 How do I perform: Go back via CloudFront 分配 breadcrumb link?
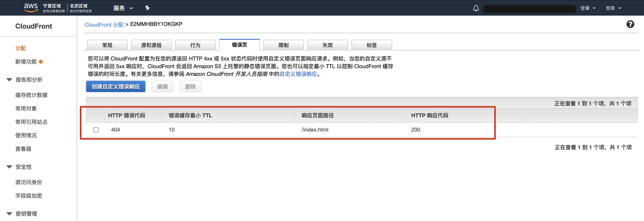[104, 25]
